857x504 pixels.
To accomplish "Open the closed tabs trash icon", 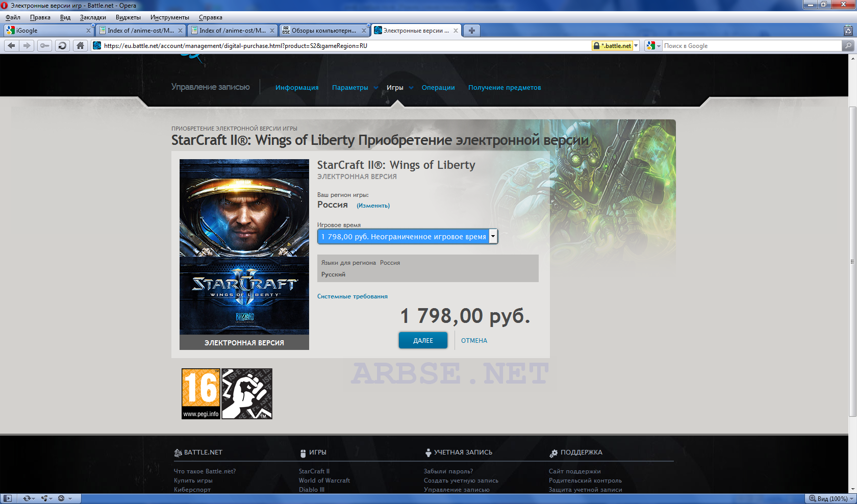I will pos(848,31).
